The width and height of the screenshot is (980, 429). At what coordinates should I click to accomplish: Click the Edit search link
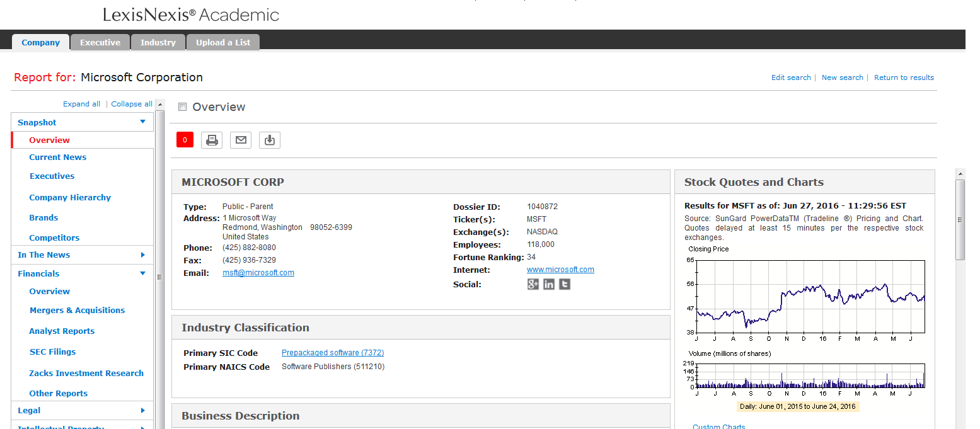point(791,77)
